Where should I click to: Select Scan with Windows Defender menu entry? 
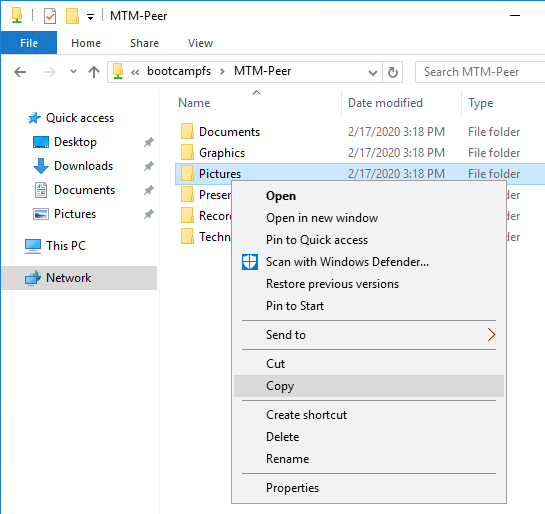tap(368, 262)
